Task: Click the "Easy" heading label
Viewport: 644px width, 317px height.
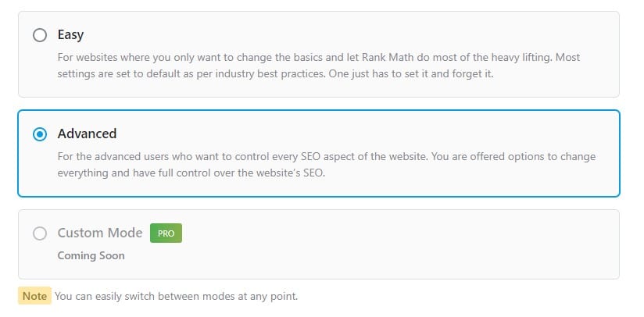Action: (x=70, y=35)
